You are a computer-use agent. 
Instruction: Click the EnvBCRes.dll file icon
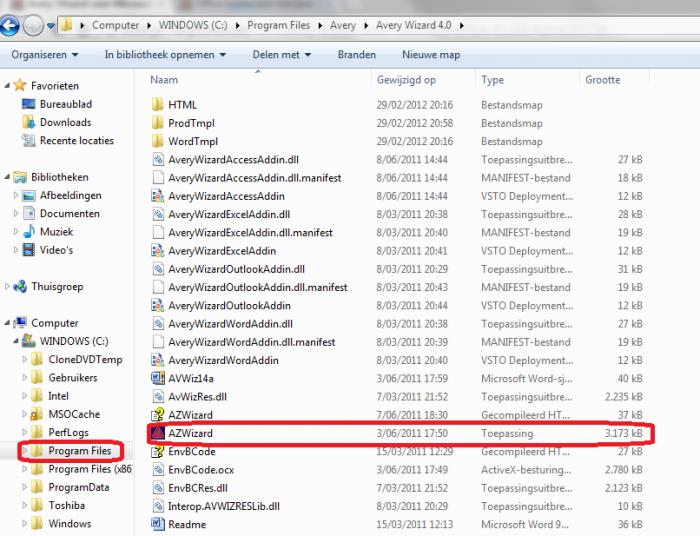(158, 488)
